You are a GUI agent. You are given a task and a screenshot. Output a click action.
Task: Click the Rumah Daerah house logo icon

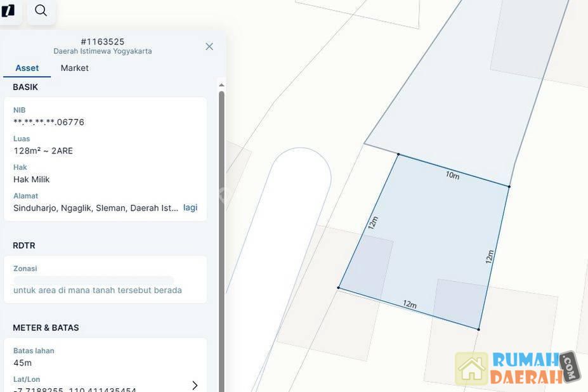471,369
